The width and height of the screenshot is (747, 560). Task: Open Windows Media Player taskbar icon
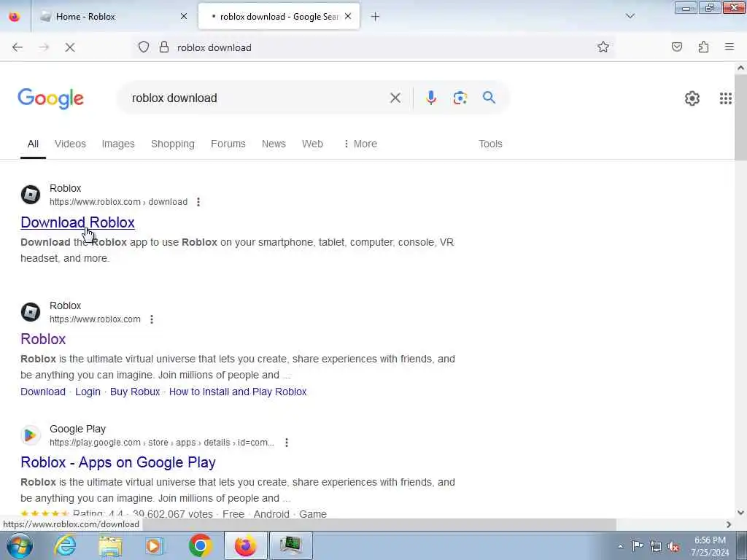tap(155, 545)
